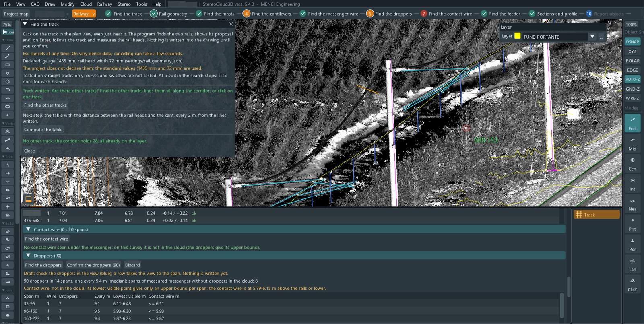644x324 pixels.
Task: Collapse the Contact wire section
Action: pyautogui.click(x=28, y=229)
